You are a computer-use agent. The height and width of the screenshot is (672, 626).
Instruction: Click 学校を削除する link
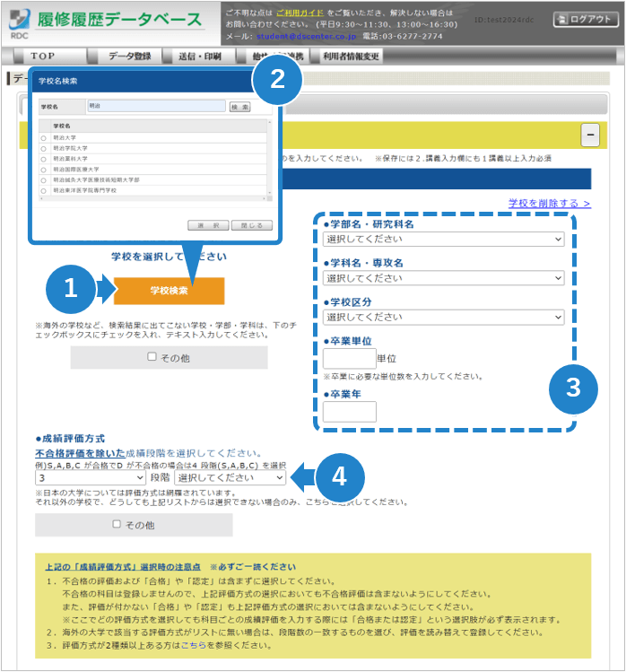click(550, 203)
